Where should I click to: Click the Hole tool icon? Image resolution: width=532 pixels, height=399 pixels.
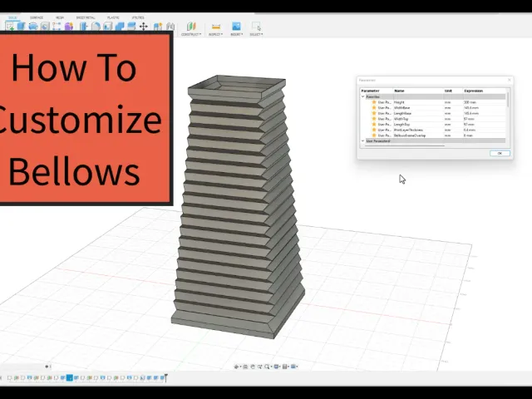(45, 26)
